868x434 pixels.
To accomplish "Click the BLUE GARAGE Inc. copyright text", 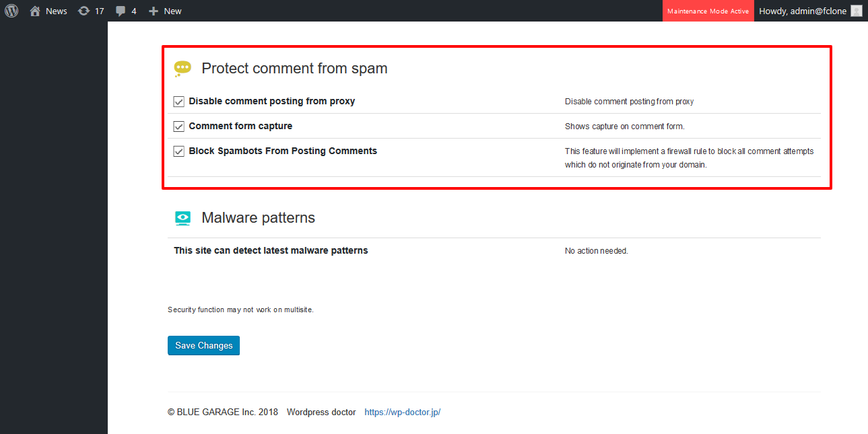I will click(222, 412).
